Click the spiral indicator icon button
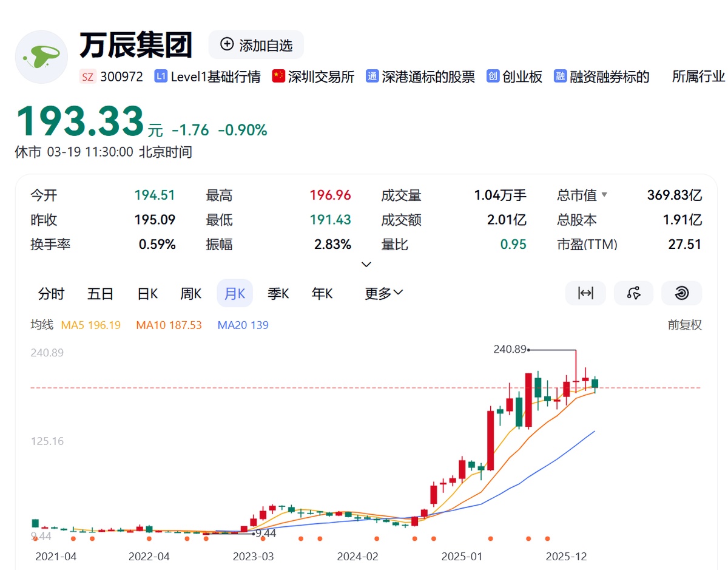The image size is (728, 570). [x=681, y=293]
